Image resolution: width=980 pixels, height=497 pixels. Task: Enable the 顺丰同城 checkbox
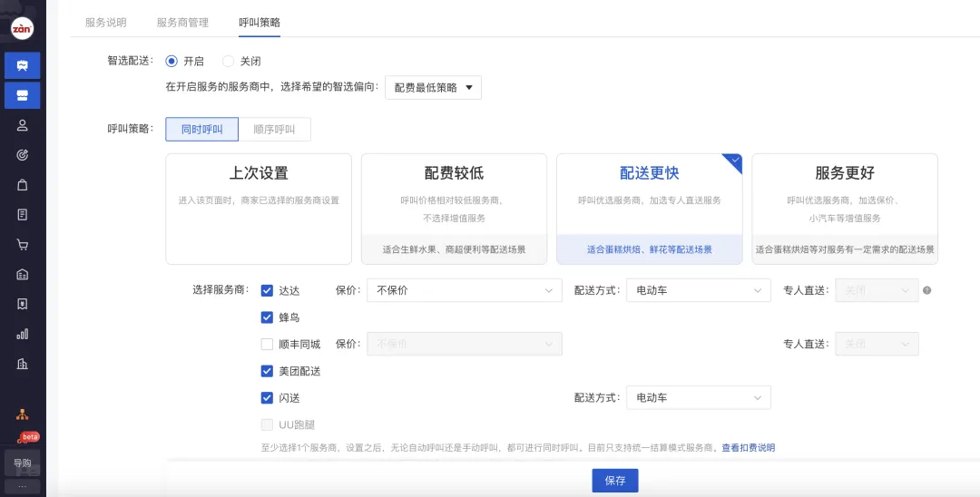267,345
